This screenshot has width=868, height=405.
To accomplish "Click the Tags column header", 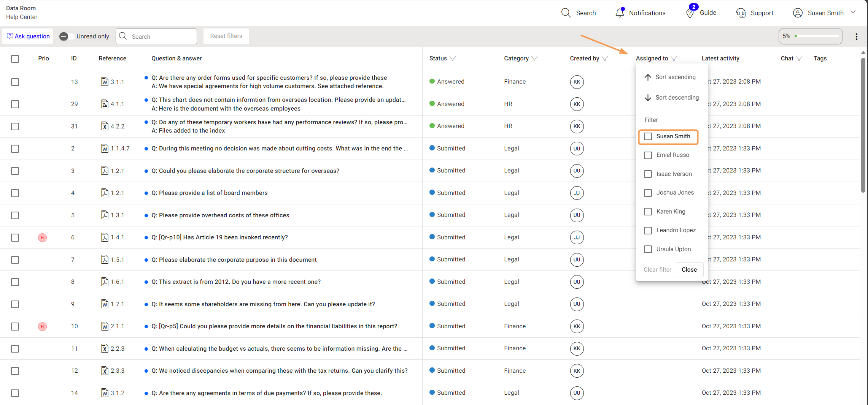I will 820,59.
